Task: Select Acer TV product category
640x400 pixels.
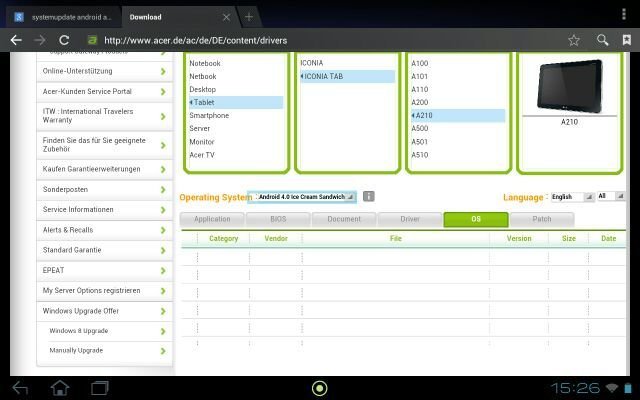Action: click(202, 155)
